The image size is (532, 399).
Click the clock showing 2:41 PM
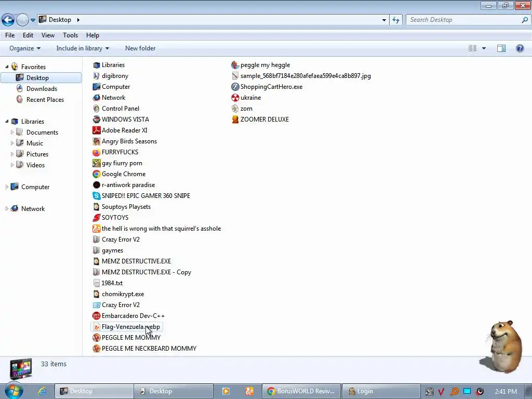pos(506,392)
